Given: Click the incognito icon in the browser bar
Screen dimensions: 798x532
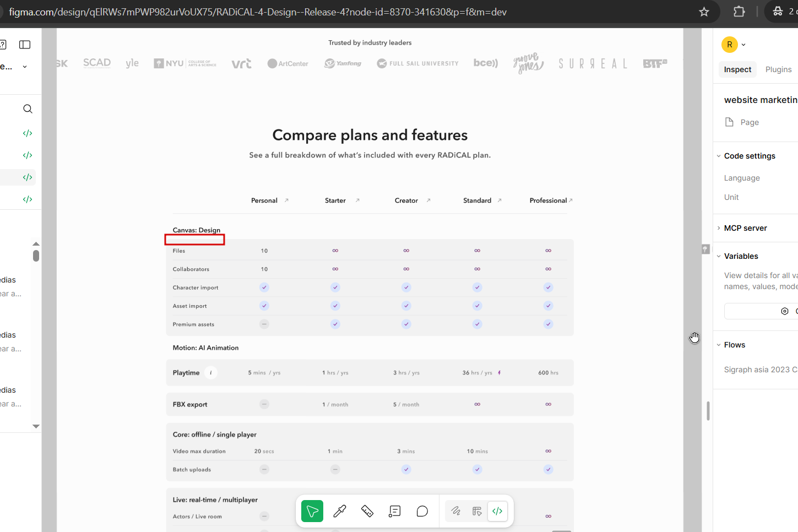Looking at the screenshot, I should pyautogui.click(x=778, y=11).
